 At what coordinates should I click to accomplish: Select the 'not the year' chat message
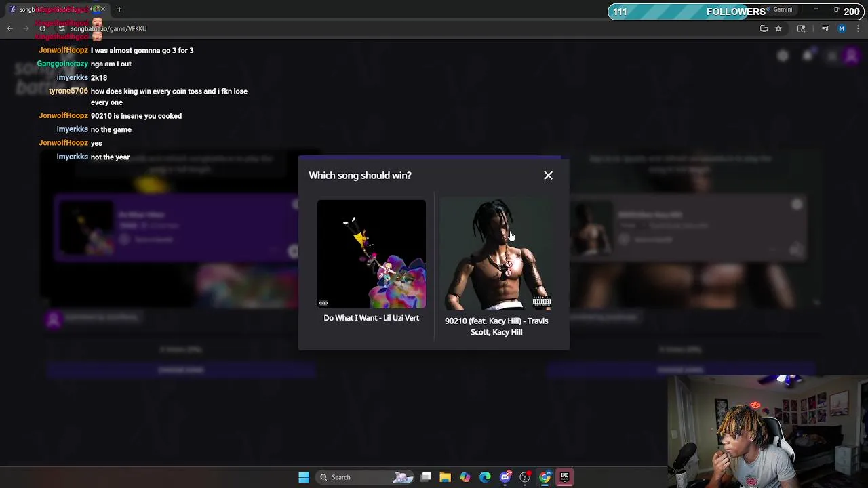coord(111,157)
